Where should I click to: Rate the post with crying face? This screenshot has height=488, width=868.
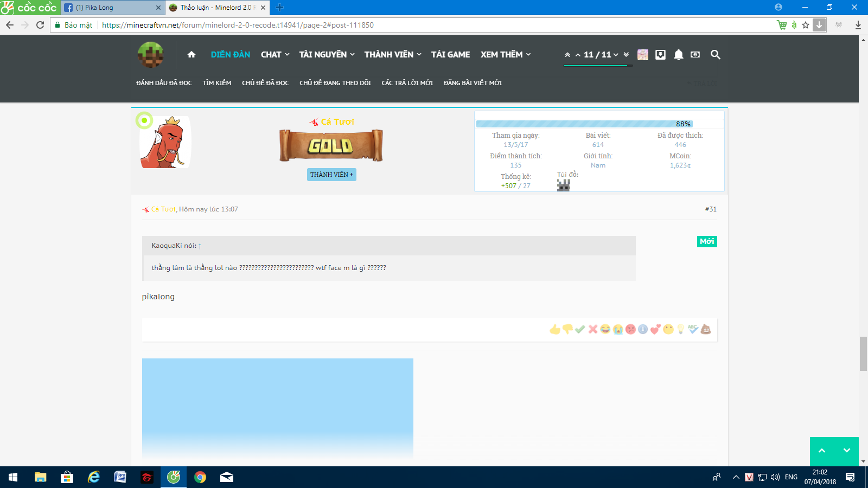click(x=618, y=329)
